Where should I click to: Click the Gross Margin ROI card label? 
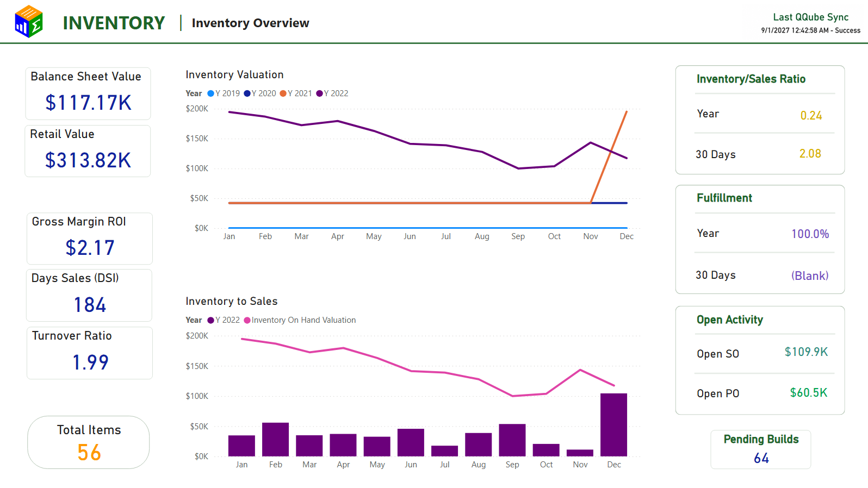[x=79, y=222]
